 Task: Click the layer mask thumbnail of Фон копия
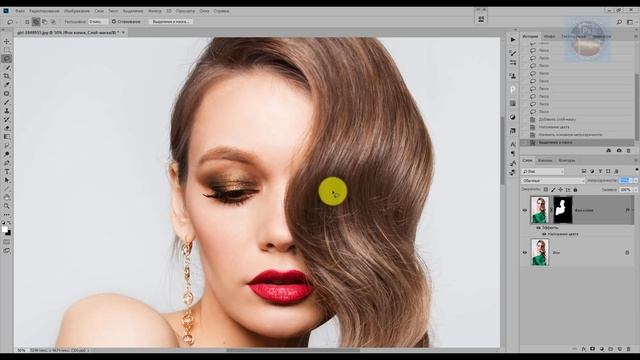tap(562, 210)
